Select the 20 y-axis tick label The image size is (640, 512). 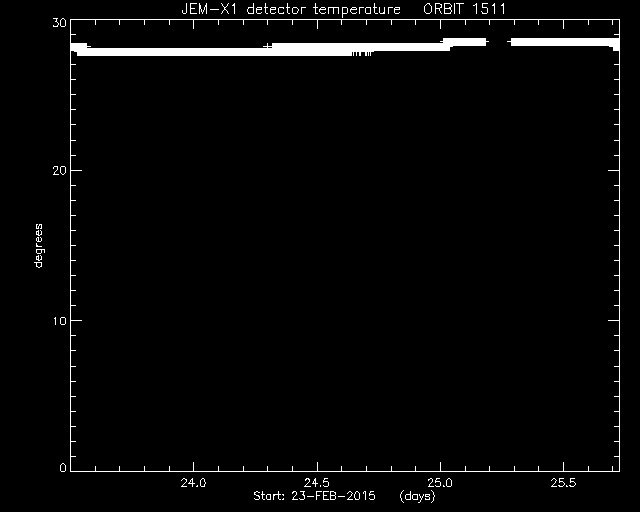coord(59,171)
